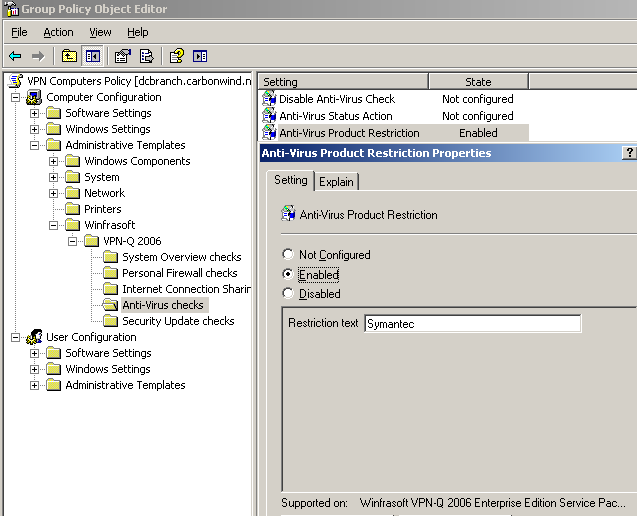This screenshot has height=516, width=637.
Task: Click the State column header
Action: coord(478,82)
